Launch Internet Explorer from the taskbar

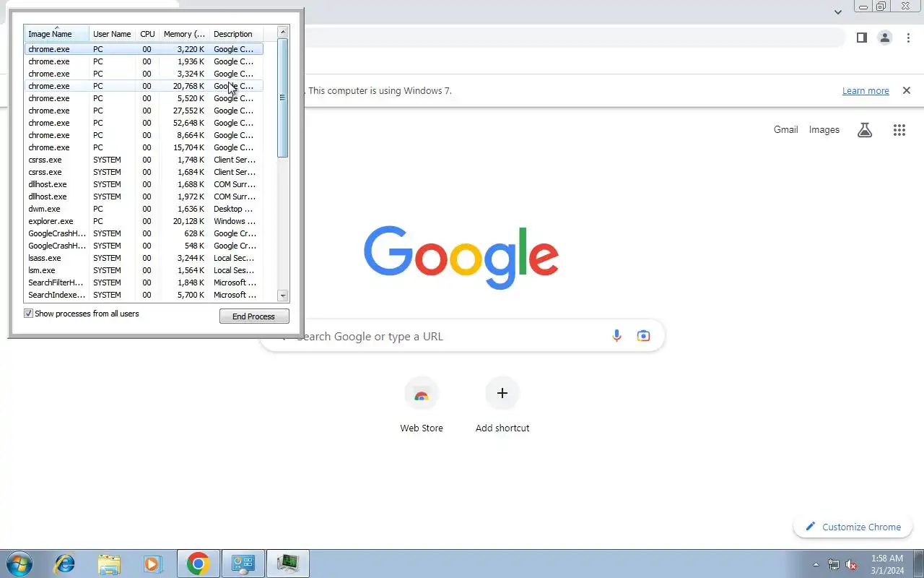(x=65, y=564)
